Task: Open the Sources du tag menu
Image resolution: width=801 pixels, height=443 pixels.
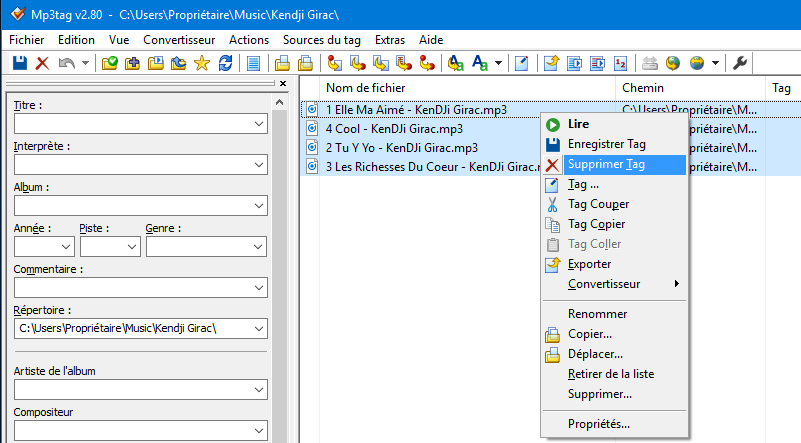Action: click(322, 40)
